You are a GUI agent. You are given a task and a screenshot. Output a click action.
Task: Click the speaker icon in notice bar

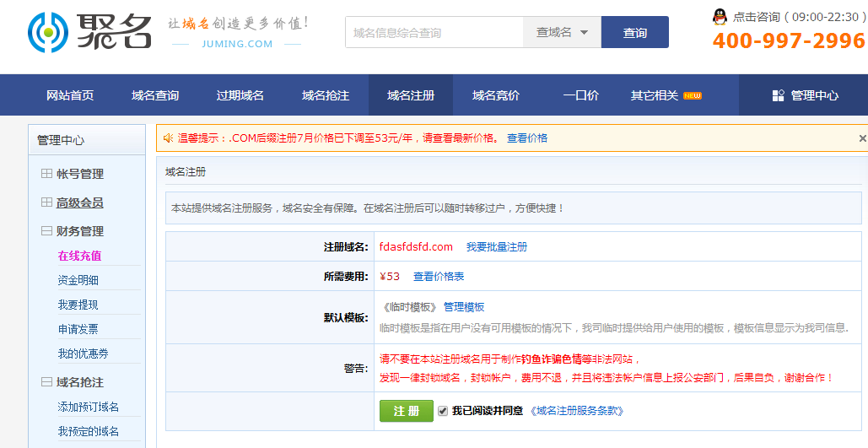169,138
